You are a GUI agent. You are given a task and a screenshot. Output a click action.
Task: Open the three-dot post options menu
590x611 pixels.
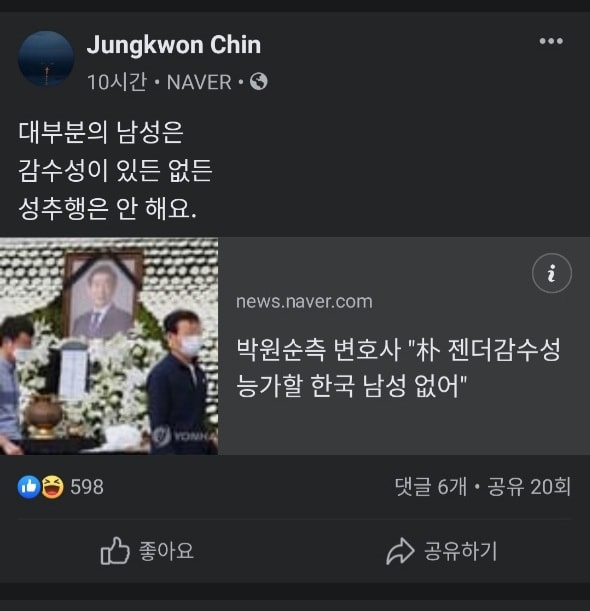[551, 41]
